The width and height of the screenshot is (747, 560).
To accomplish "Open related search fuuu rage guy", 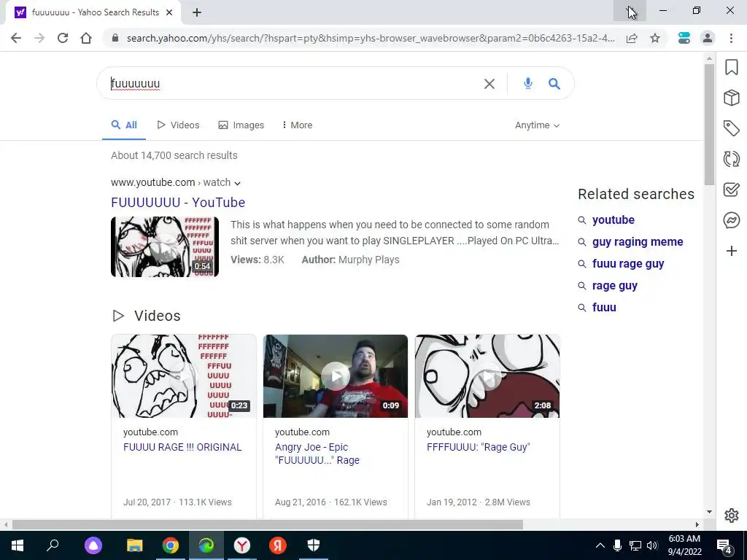I will pyautogui.click(x=628, y=264).
